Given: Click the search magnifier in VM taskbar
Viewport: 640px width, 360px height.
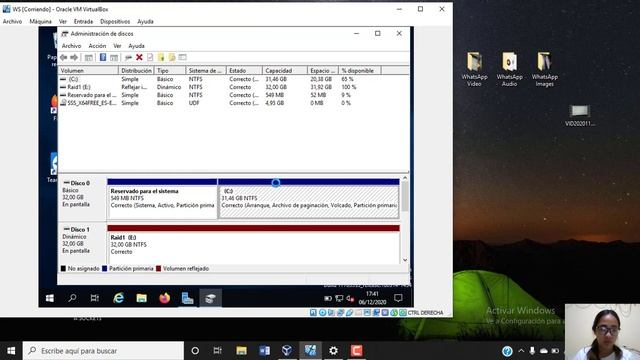Looking at the screenshot, I should pyautogui.click(x=72, y=298).
